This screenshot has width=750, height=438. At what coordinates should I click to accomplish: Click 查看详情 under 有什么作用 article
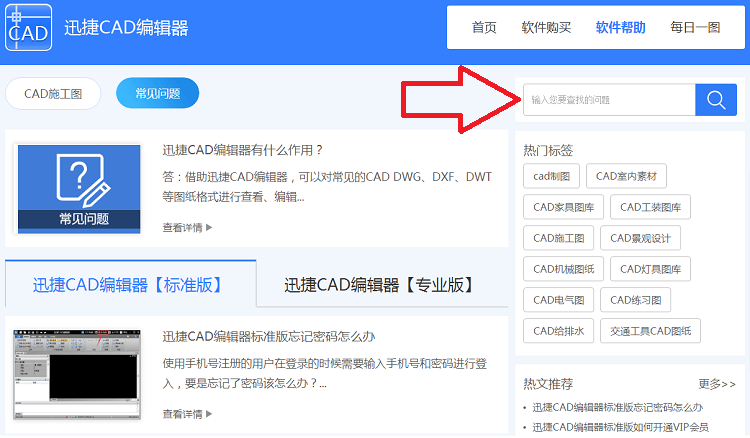pyautogui.click(x=187, y=228)
